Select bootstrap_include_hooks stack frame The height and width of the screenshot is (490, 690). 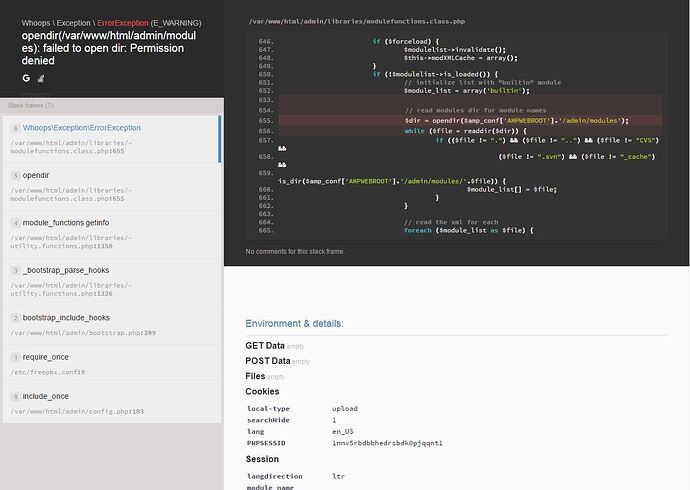coord(112,325)
